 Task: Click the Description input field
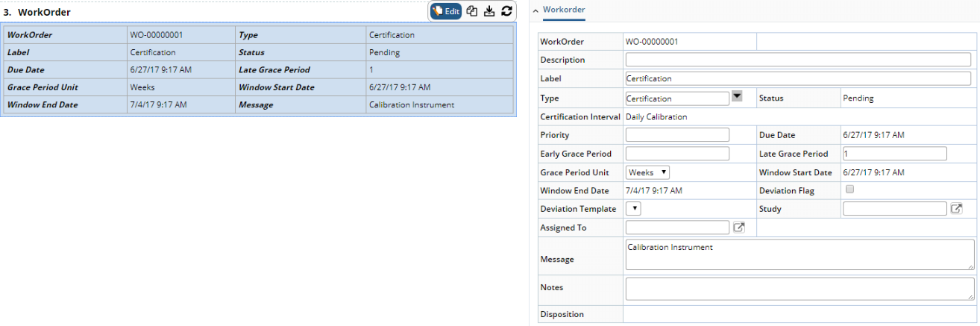point(797,60)
